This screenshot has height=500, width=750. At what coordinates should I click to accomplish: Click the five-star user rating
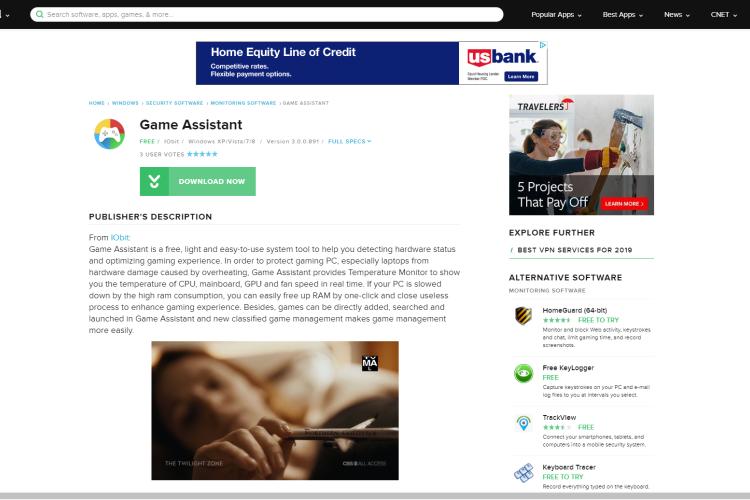pyautogui.click(x=202, y=154)
